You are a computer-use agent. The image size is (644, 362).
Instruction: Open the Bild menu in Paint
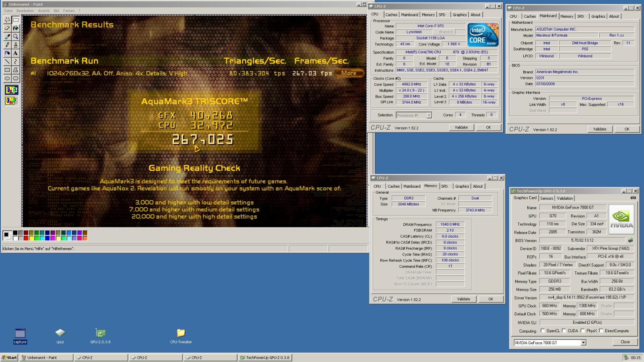click(x=56, y=11)
